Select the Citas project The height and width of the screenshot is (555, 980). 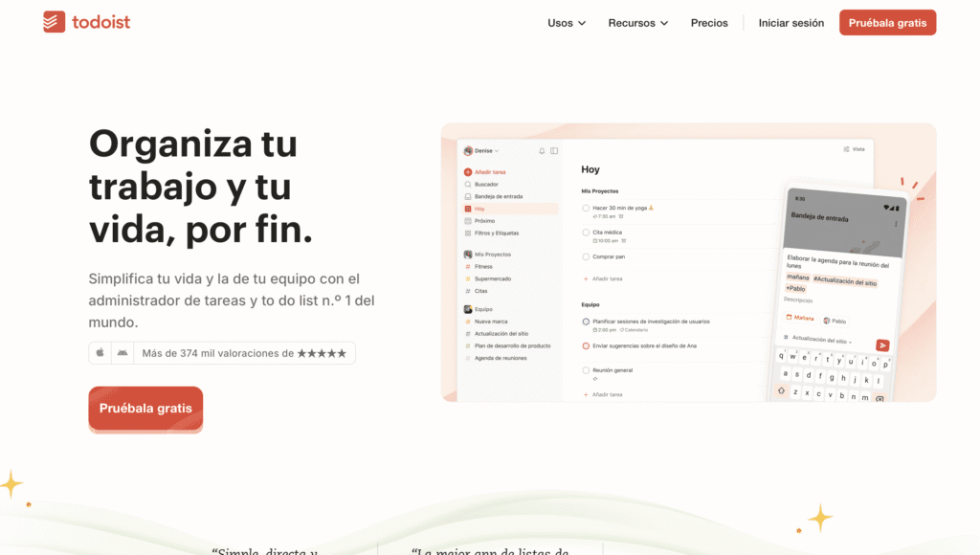[477, 291]
